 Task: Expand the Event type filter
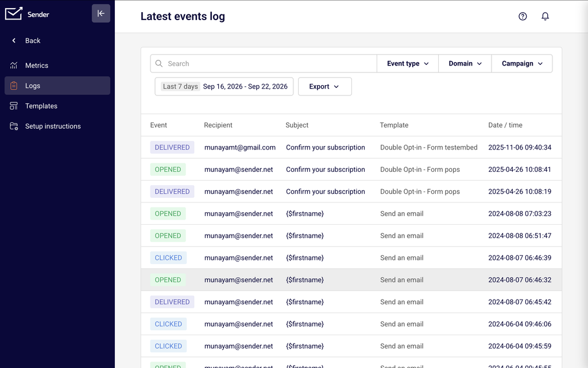tap(408, 63)
